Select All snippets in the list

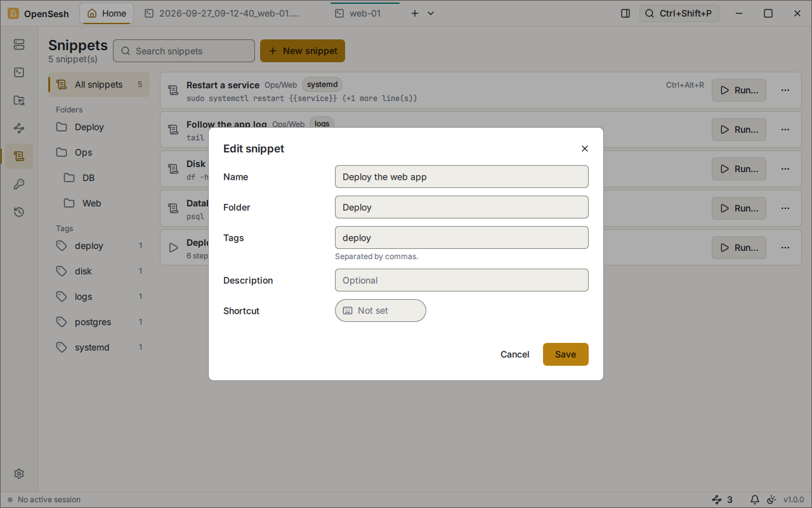pyautogui.click(x=99, y=84)
